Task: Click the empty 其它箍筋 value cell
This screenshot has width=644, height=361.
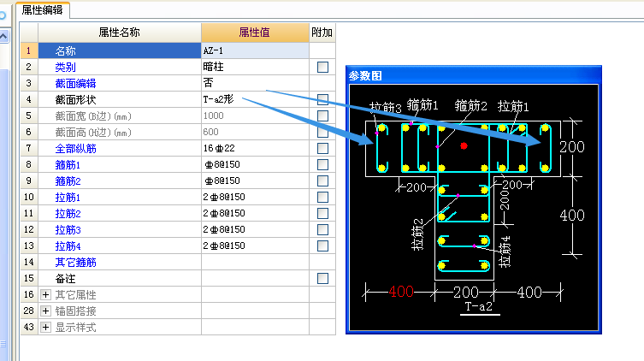Action: [255, 262]
